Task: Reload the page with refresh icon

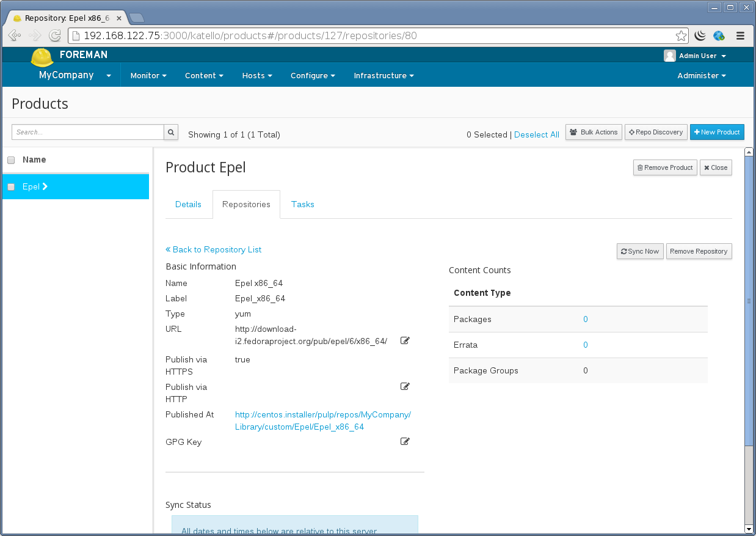Action: [x=55, y=35]
